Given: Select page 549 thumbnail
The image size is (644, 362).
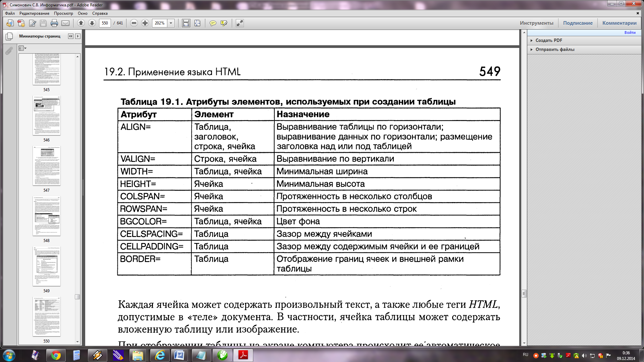Looking at the screenshot, I should click(x=47, y=266).
